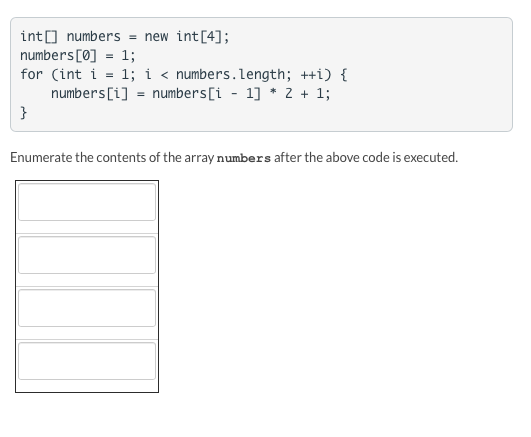Click 'numbers.length' in the for loop
531x437 pixels.
point(231,74)
